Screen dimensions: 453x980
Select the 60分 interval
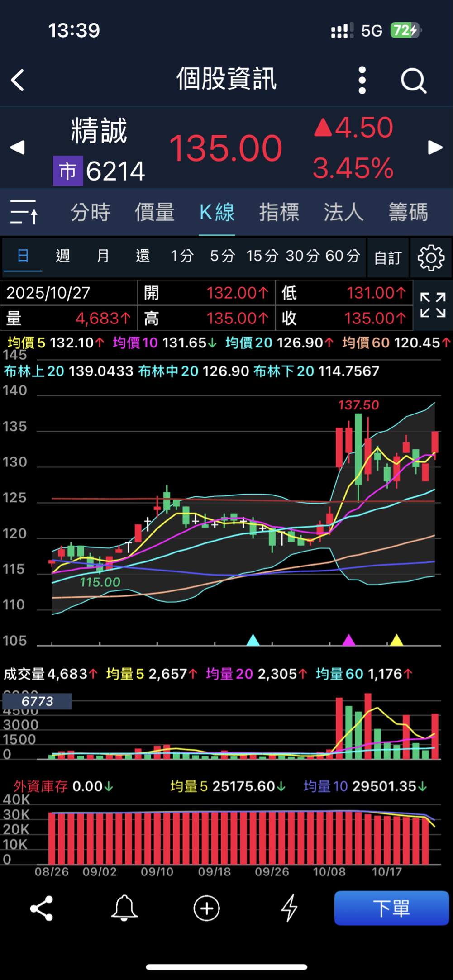tap(343, 256)
